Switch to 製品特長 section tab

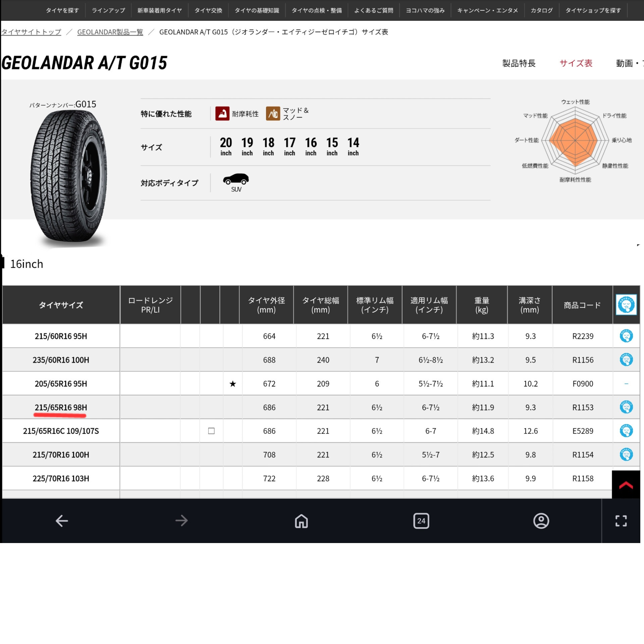coord(519,63)
